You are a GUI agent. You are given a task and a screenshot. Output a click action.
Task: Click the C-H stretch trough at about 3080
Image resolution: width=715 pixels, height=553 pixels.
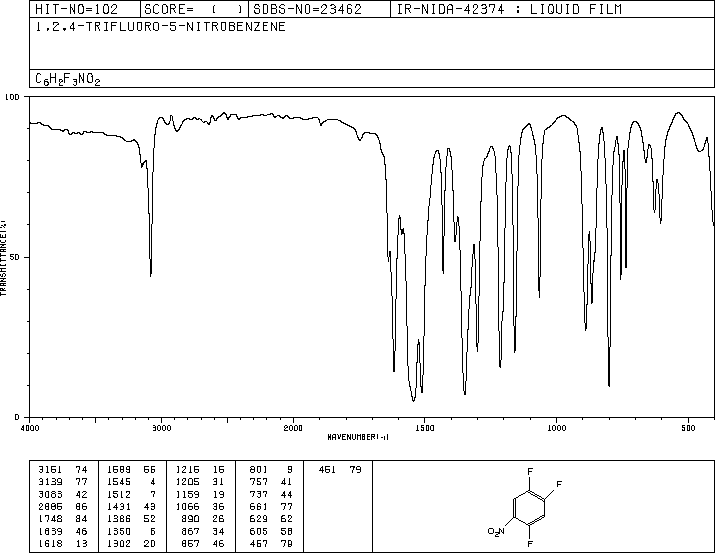(150, 275)
